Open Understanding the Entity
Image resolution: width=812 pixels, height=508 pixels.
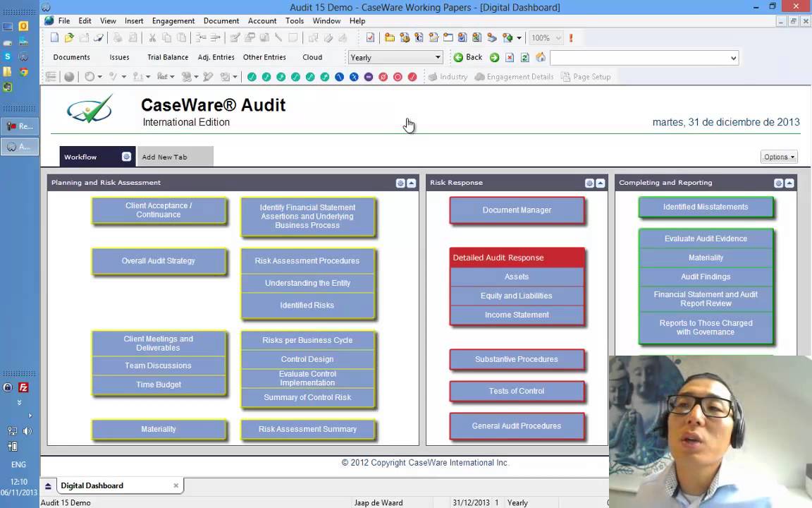tap(307, 283)
